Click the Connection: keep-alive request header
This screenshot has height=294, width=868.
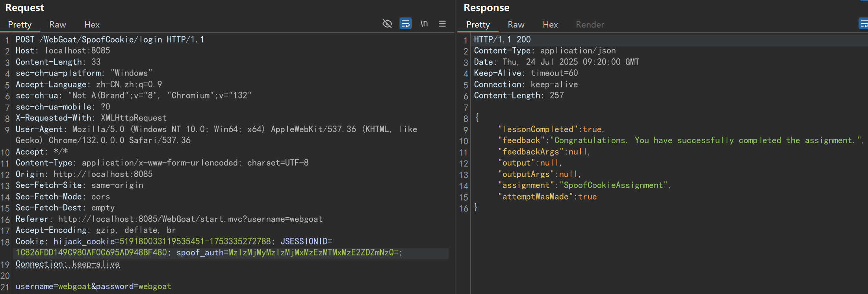(68, 264)
